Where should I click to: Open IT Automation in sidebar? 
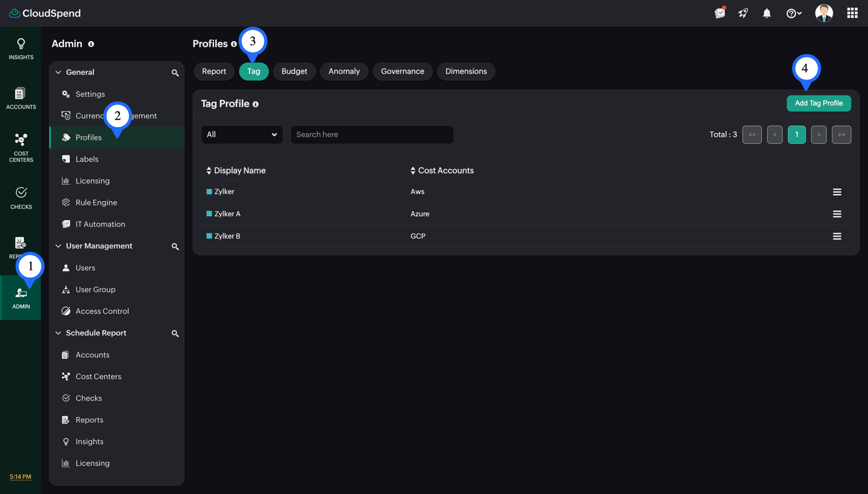click(x=117, y=224)
